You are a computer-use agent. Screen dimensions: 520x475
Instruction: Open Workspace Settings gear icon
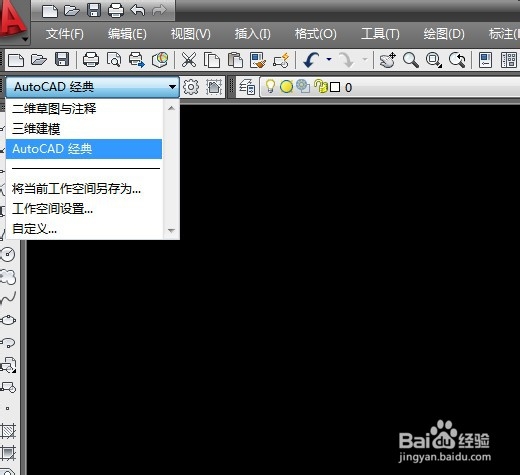pos(191,87)
